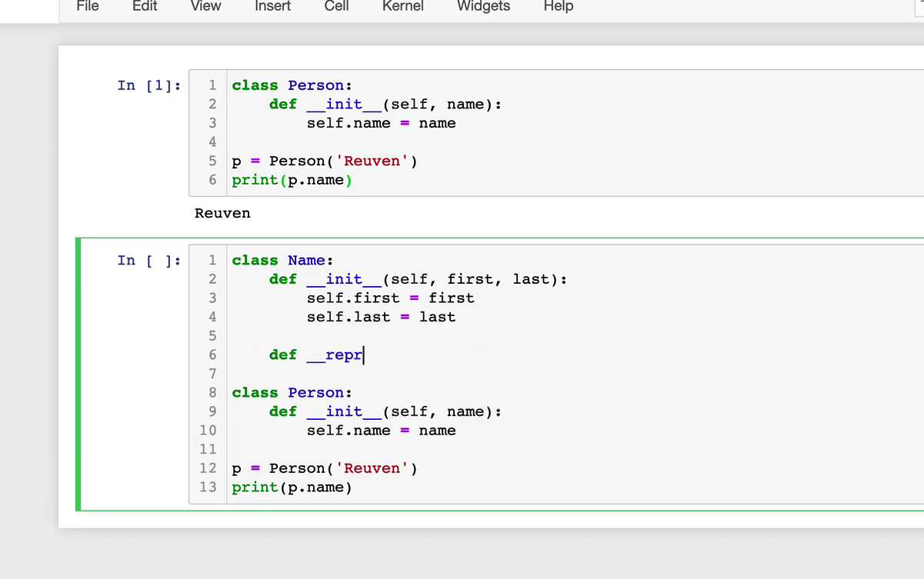This screenshot has height=579, width=924.
Task: Open the Cell menu
Action: tap(336, 7)
